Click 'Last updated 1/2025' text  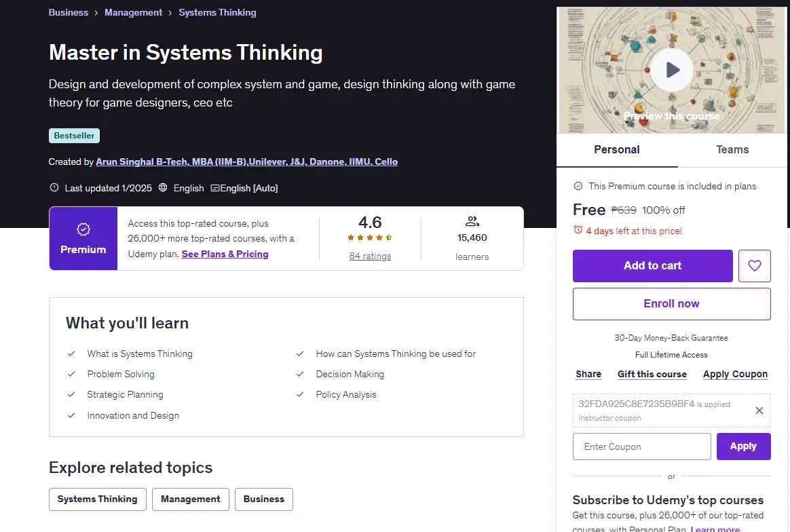coord(109,188)
